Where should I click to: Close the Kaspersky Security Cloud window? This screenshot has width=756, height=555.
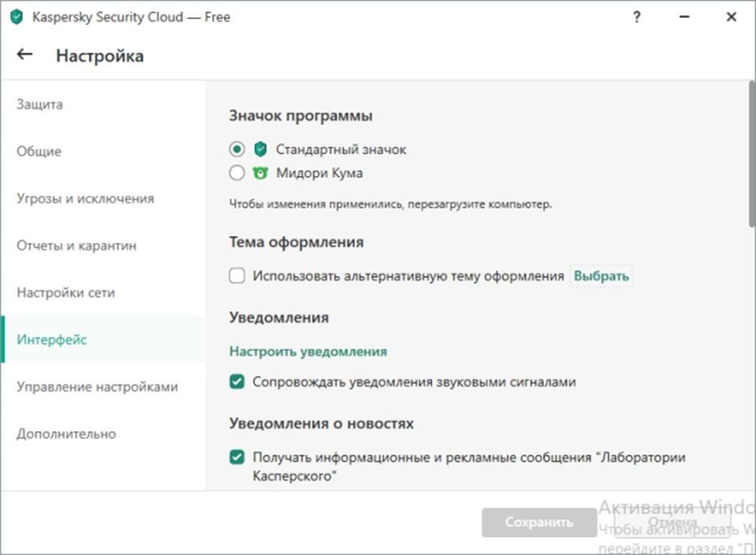click(731, 17)
